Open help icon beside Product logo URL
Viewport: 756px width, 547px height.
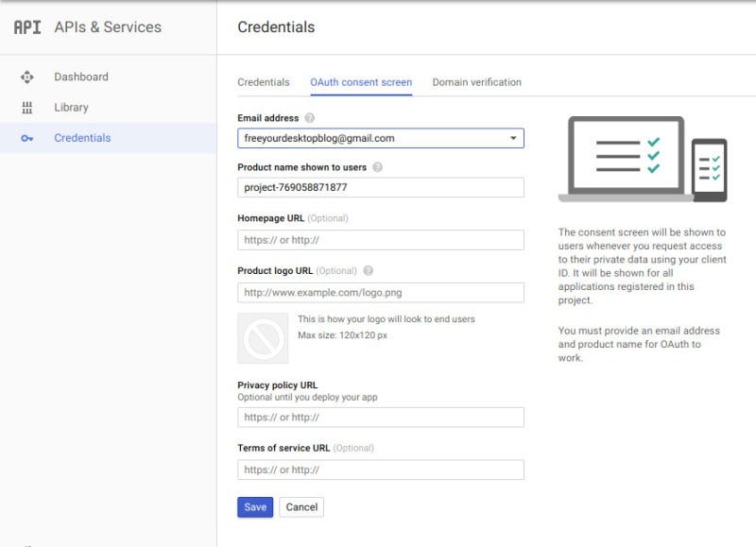368,271
